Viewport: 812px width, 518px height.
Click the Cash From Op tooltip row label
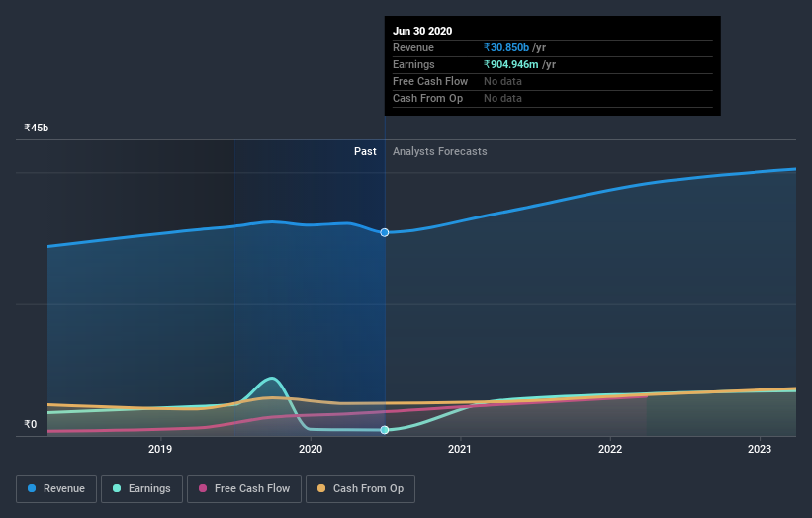coord(427,98)
